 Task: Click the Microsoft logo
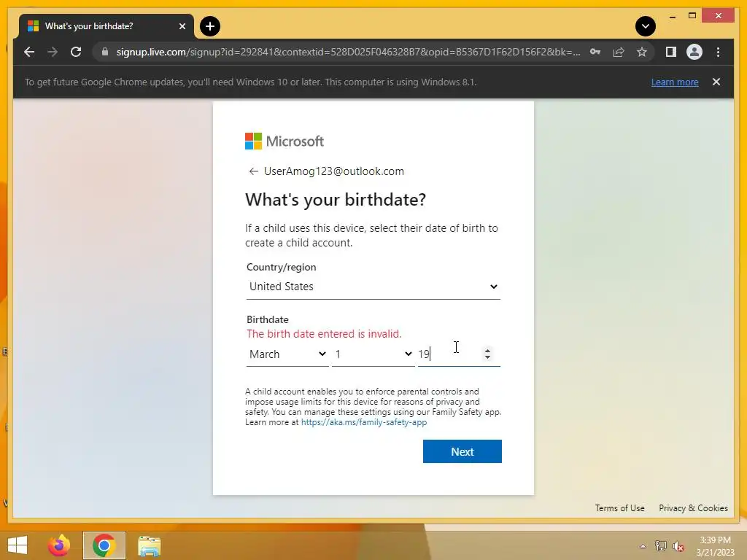285,141
